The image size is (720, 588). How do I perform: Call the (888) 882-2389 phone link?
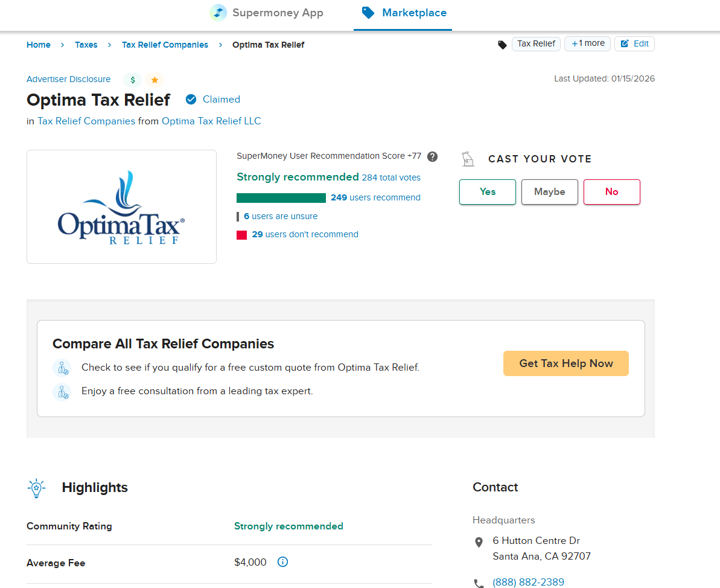pos(528,582)
